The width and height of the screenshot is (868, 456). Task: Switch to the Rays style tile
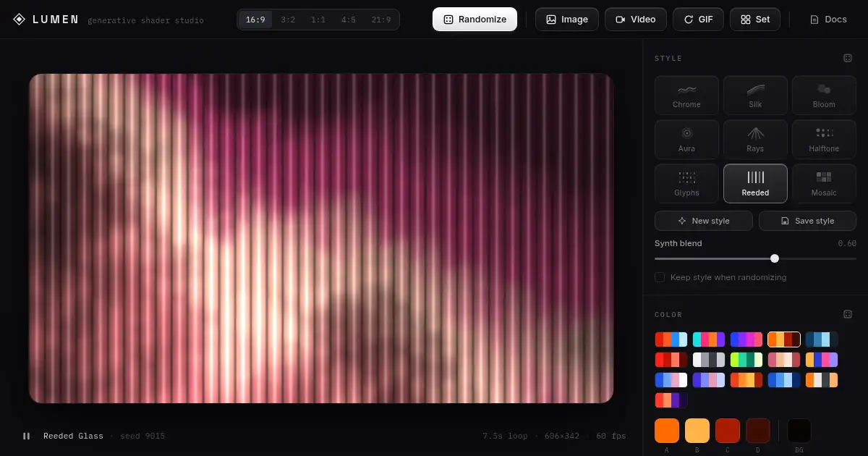tap(755, 140)
